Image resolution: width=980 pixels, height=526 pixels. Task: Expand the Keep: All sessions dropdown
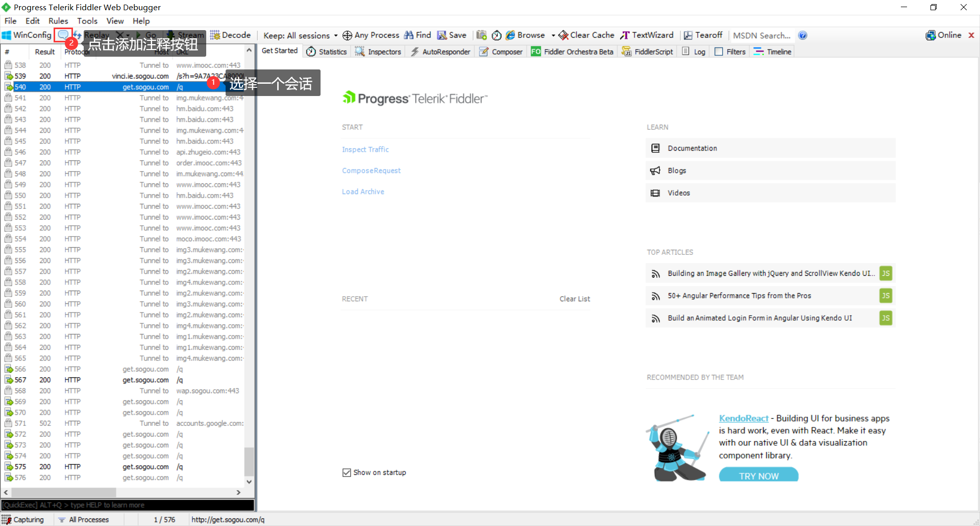300,35
